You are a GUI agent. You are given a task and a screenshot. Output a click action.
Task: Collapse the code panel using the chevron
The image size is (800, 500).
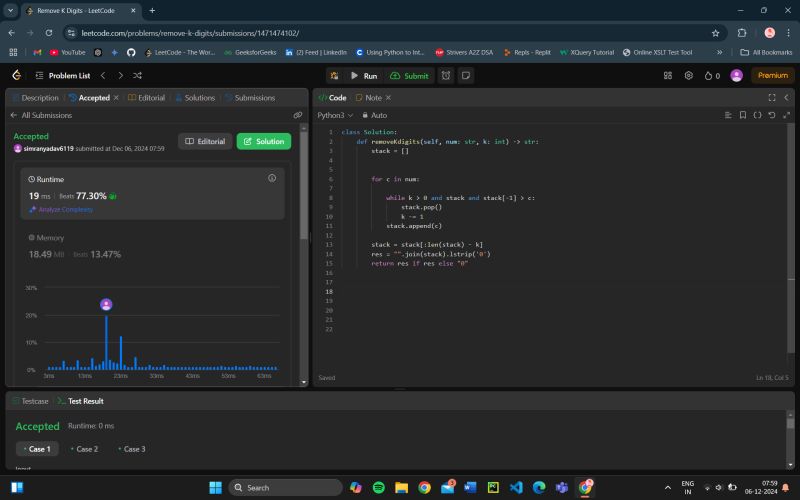(785, 98)
